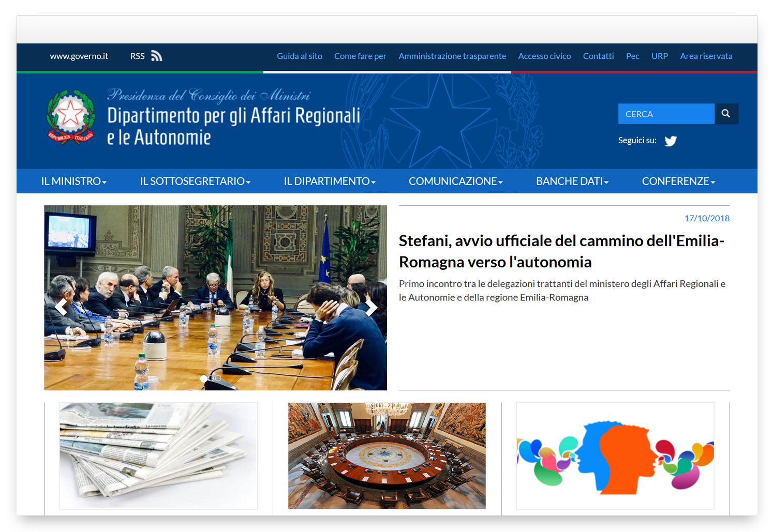
Task: Click the search magnifier button
Action: pyautogui.click(x=726, y=114)
